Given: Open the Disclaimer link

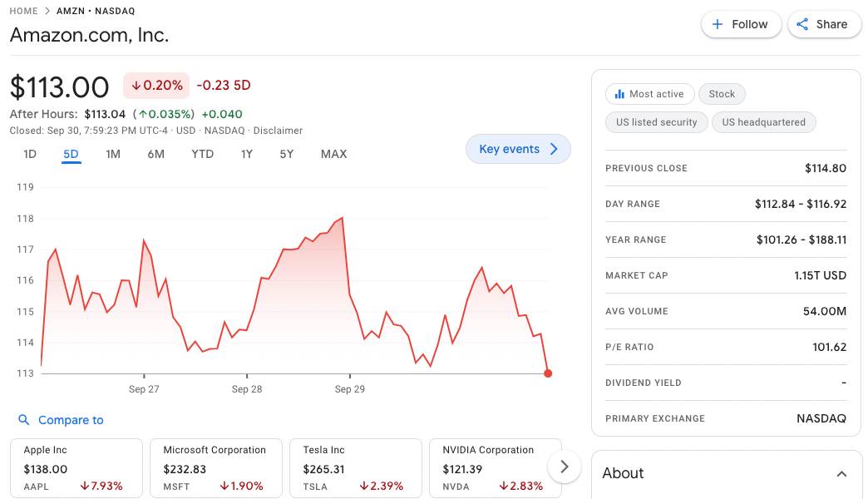Looking at the screenshot, I should tap(277, 131).
